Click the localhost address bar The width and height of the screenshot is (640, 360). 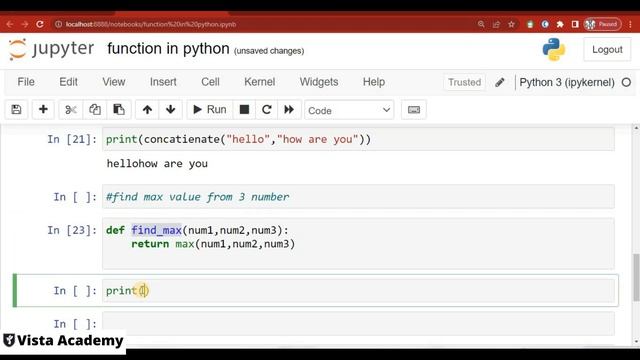pos(261,24)
